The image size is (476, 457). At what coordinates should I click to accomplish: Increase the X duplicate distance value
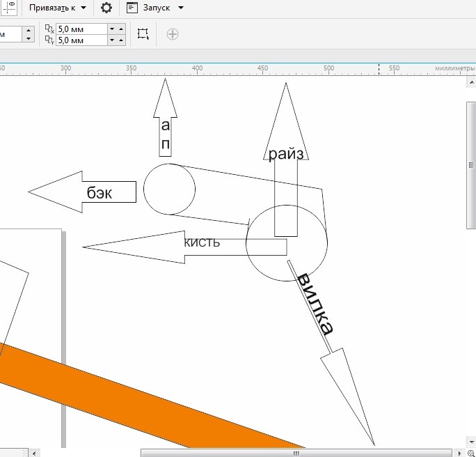[121, 29]
